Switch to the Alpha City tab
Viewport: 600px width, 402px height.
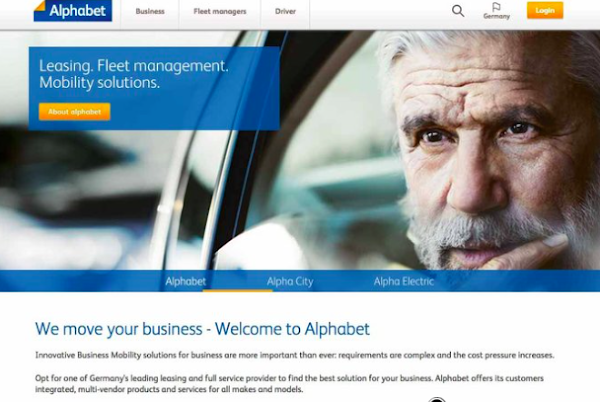click(290, 282)
